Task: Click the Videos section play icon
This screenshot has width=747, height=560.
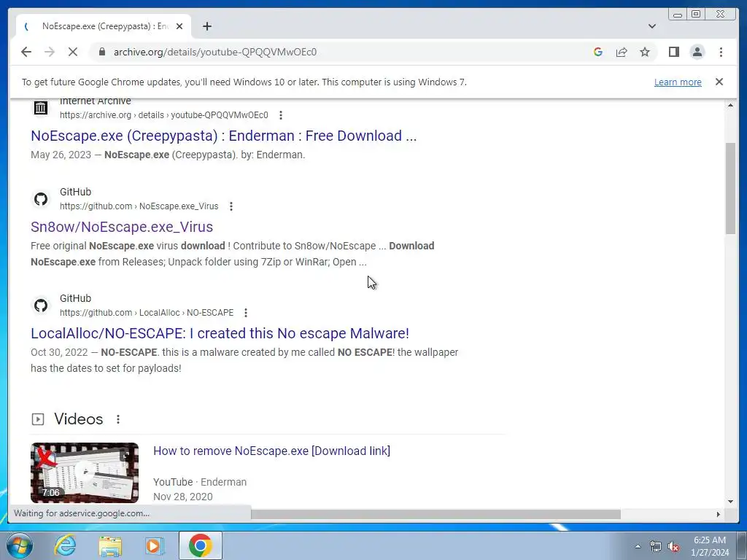Action: [x=38, y=419]
